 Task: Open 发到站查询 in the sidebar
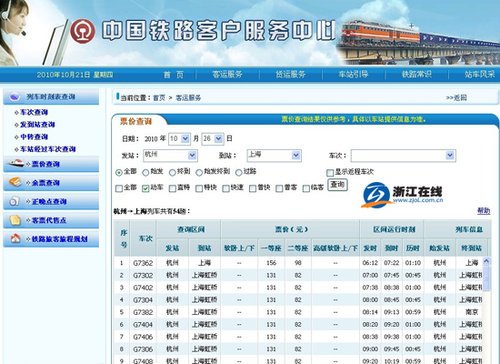coord(37,125)
